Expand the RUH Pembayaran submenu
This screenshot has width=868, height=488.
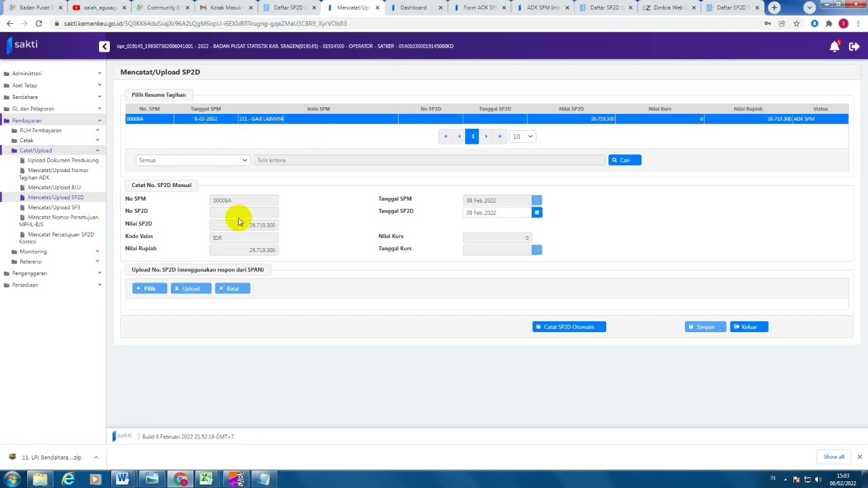pos(54,130)
